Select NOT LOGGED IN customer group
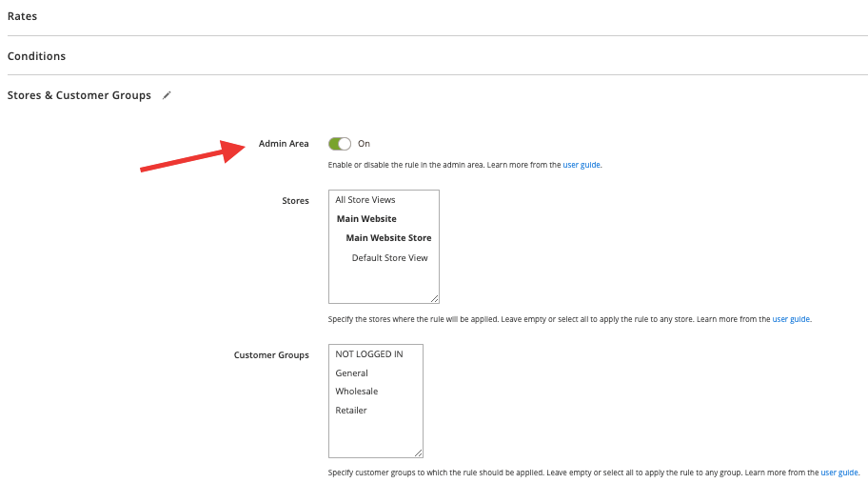 [x=369, y=354]
